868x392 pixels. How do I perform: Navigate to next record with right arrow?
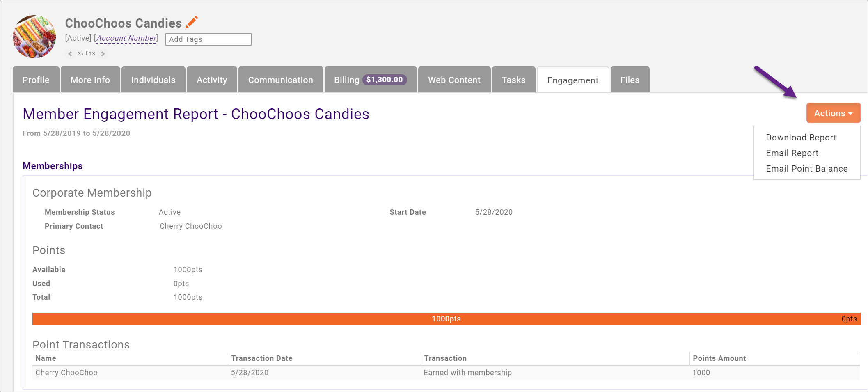(x=103, y=53)
